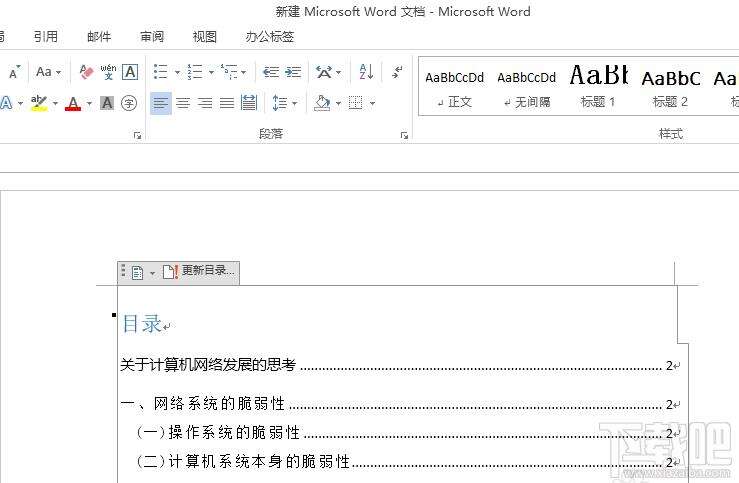Screen dimensions: 739x483
Task: Expand the bullets list dropdown arrow
Action: pyautogui.click(x=177, y=72)
